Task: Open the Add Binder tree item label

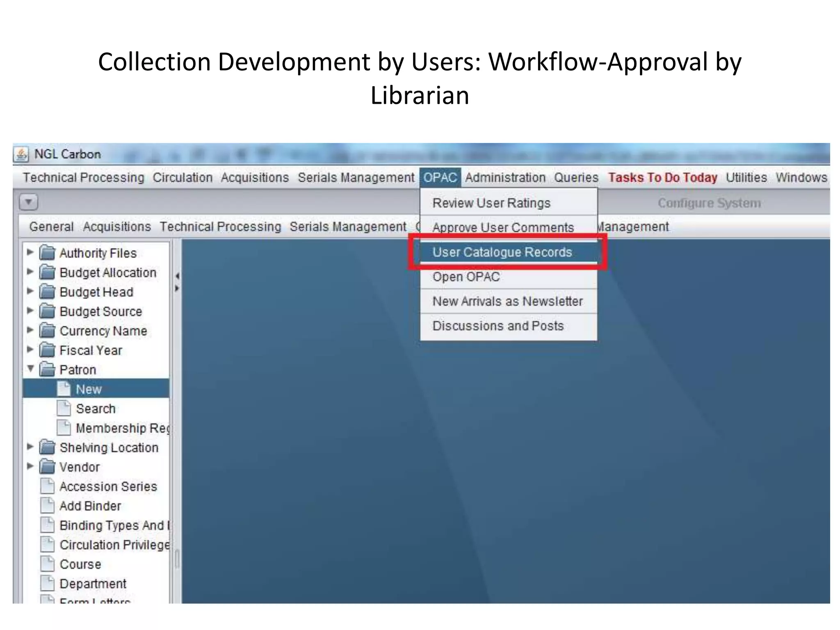Action: click(x=90, y=506)
